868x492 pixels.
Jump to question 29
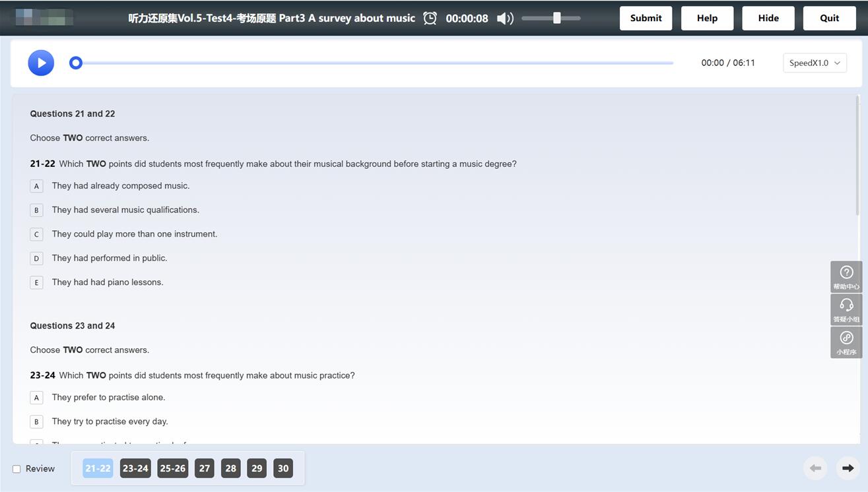(257, 468)
